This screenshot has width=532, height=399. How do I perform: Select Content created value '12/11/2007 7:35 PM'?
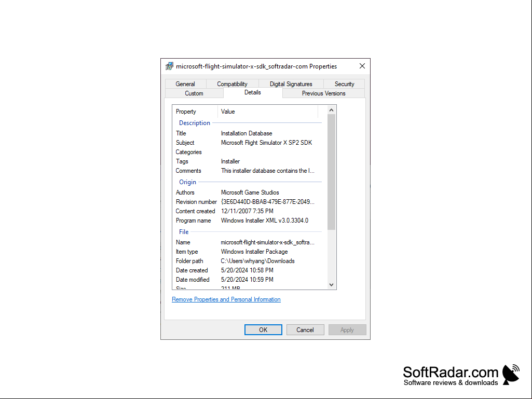(247, 211)
